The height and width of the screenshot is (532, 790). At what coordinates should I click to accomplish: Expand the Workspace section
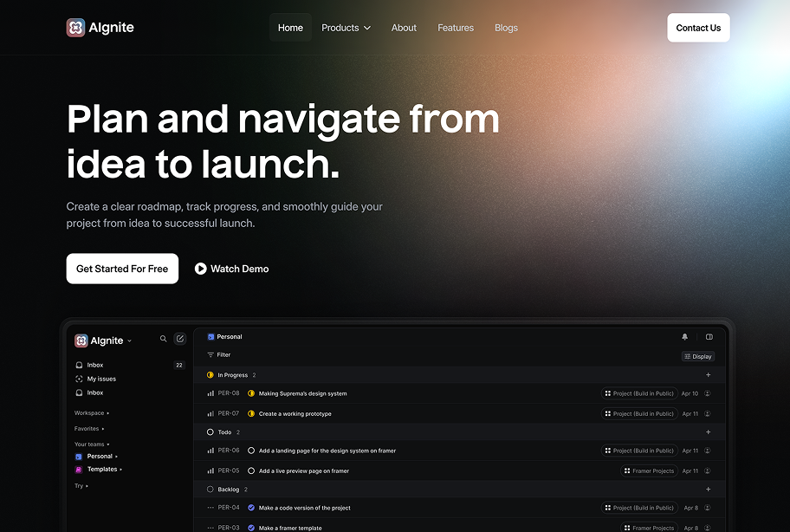[x=90, y=412]
